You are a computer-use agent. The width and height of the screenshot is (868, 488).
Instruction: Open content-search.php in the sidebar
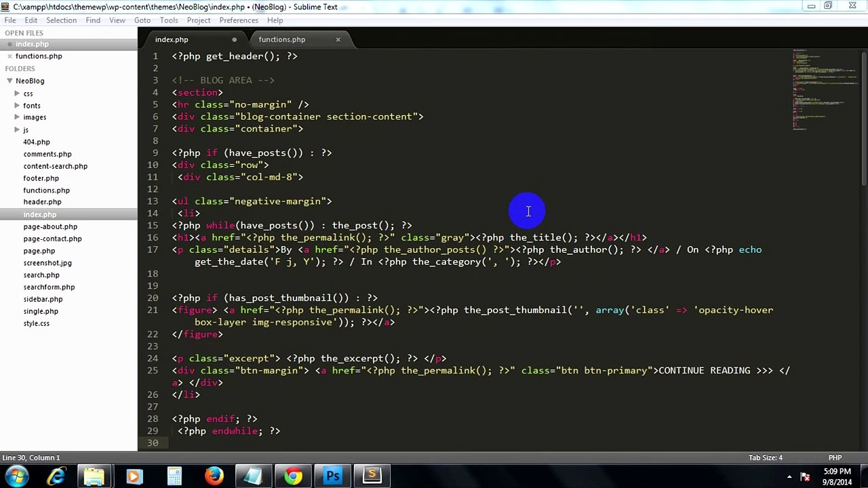point(56,166)
